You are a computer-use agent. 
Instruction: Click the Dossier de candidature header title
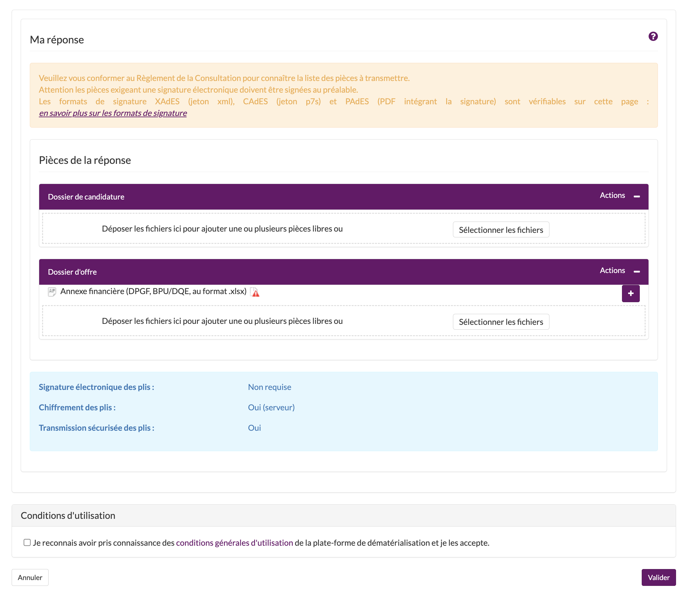point(86,197)
